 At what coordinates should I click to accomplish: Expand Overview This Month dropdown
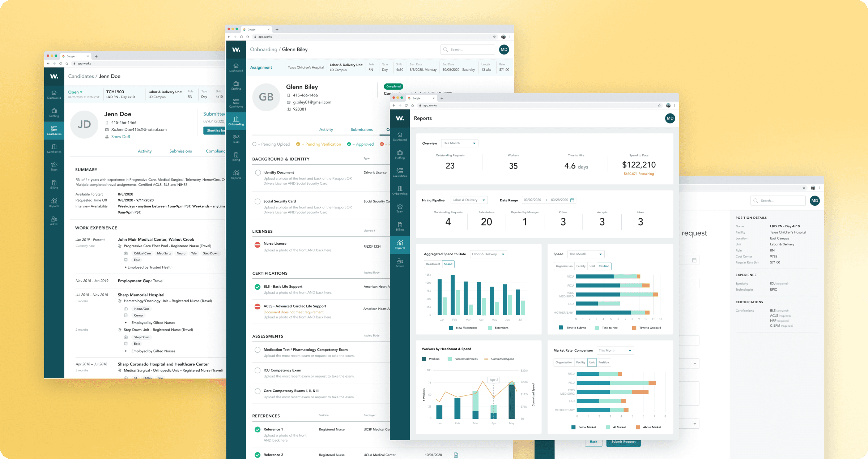[459, 143]
